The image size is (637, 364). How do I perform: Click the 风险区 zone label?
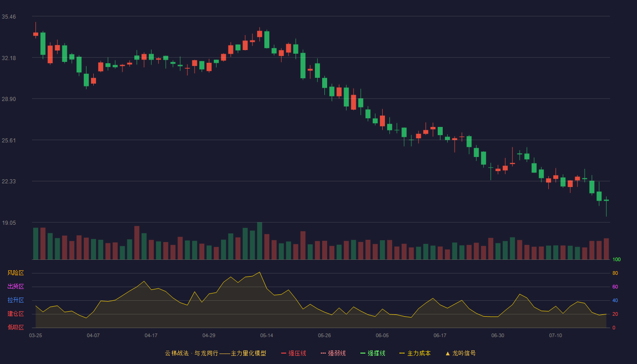[x=15, y=273]
